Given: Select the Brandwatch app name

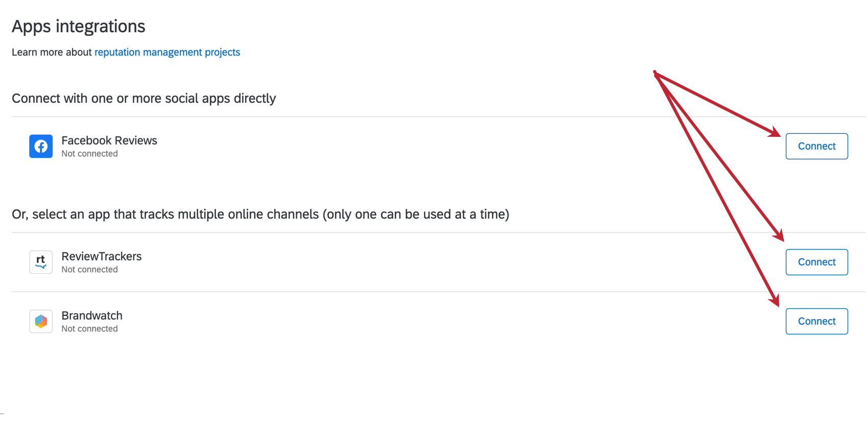Looking at the screenshot, I should (92, 316).
